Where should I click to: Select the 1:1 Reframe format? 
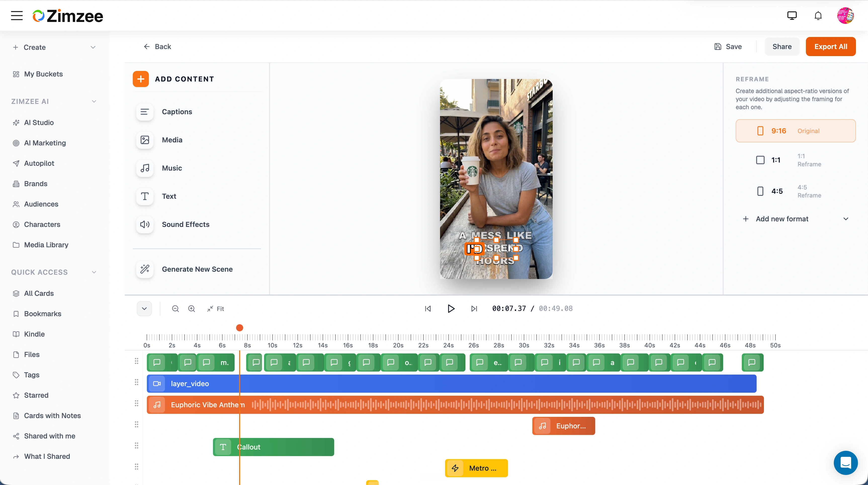coord(796,160)
